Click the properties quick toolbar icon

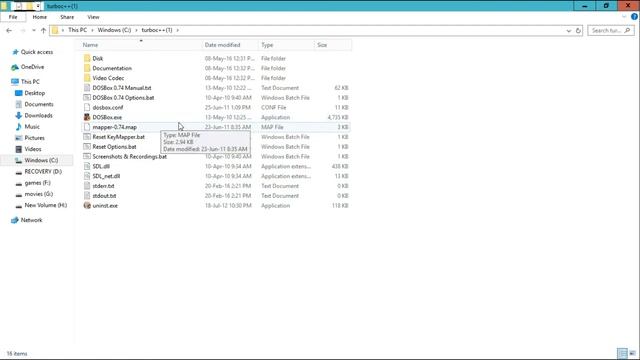click(19, 6)
